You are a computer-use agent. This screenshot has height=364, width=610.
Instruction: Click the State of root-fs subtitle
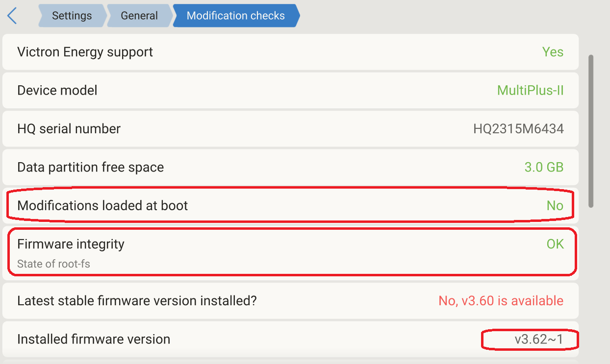click(53, 264)
